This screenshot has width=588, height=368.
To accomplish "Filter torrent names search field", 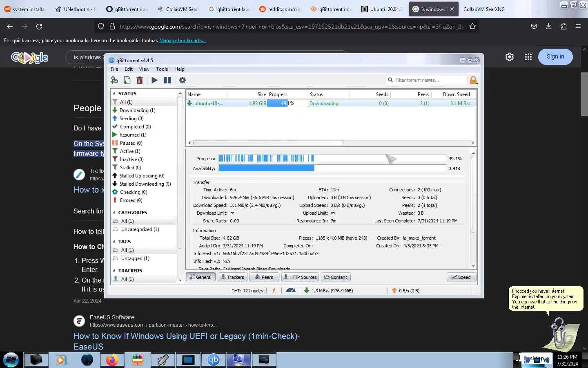I will point(426,80).
